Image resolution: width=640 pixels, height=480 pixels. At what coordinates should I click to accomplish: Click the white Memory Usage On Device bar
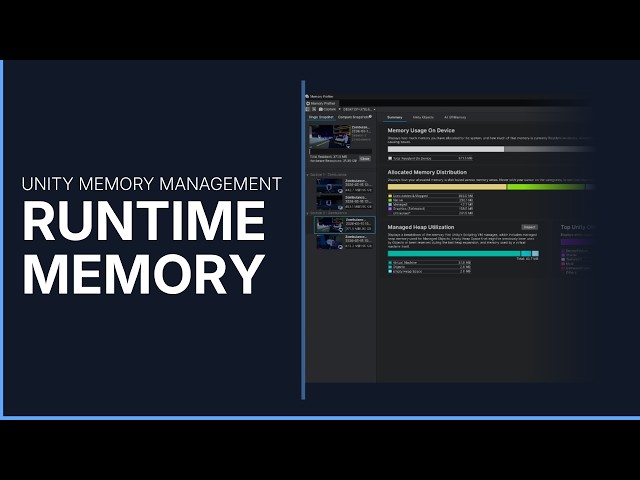click(446, 149)
